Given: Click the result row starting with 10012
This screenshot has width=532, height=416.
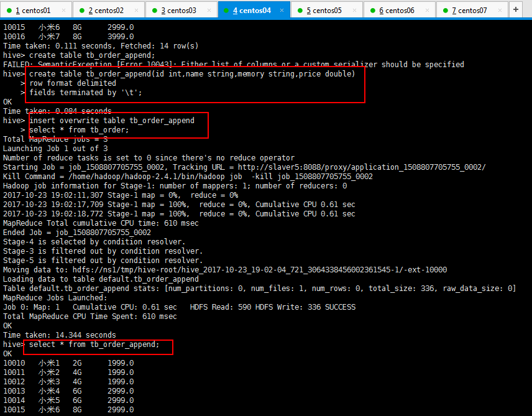Looking at the screenshot, I should point(68,382).
